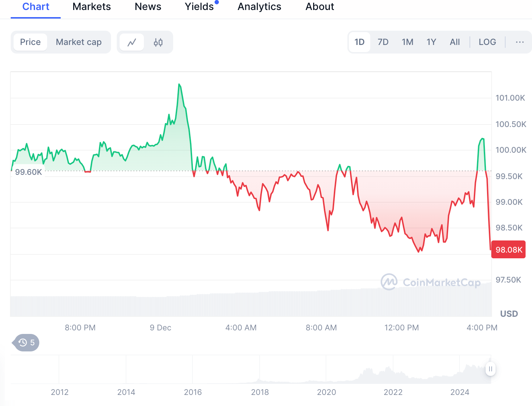The image size is (532, 406).
Task: Enable LOG scale for the chart
Action: 487,42
